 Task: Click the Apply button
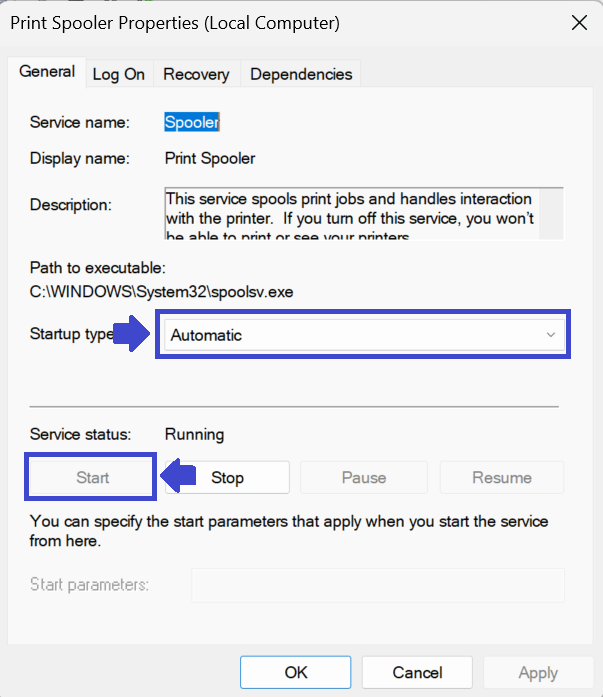(x=538, y=673)
